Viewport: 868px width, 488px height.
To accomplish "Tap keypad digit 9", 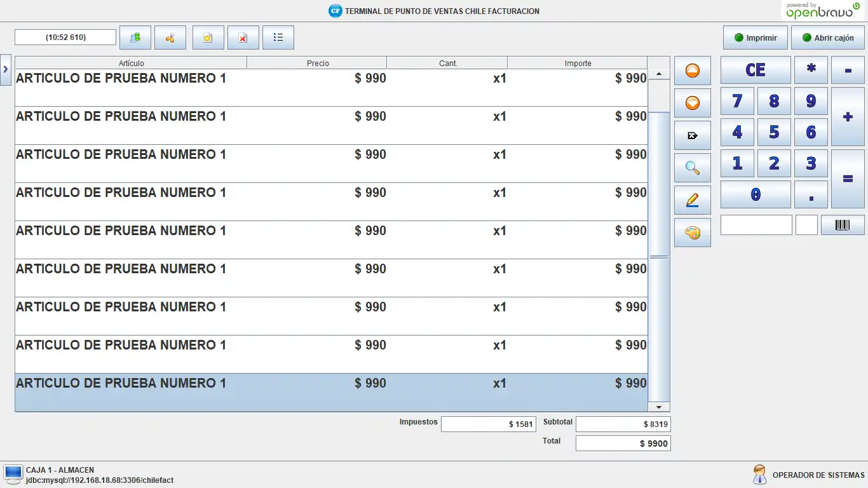I will pos(811,101).
